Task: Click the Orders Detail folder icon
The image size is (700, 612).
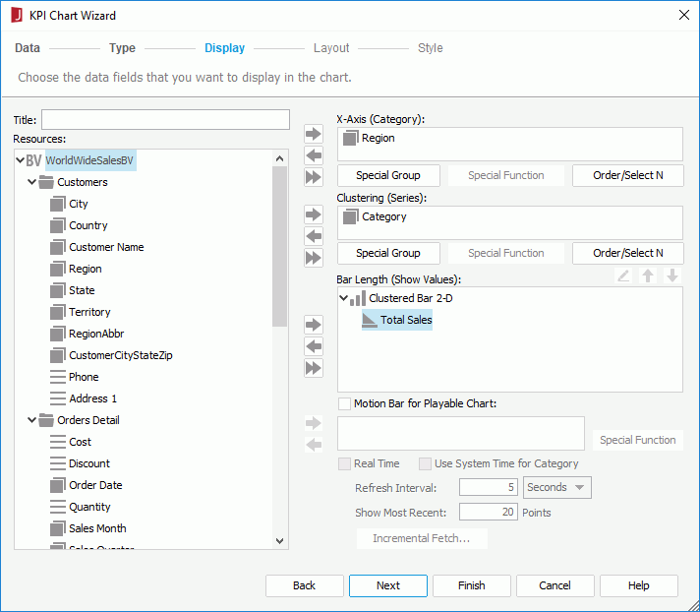Action: pyautogui.click(x=46, y=420)
